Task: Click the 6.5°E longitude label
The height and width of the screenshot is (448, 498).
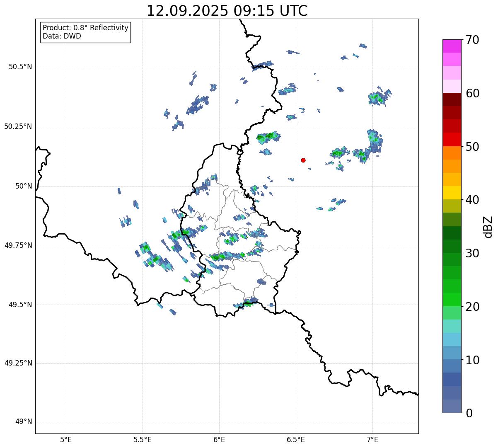Action: (296, 439)
